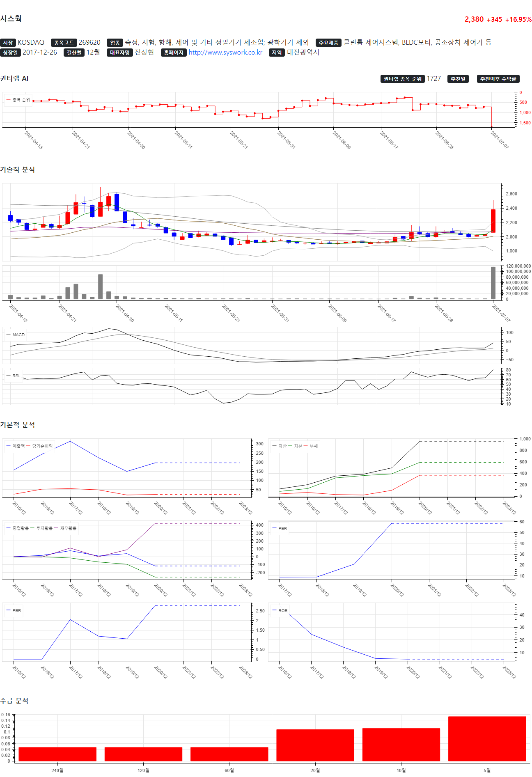Click the 추천이후 수익률 badge

point(498,79)
